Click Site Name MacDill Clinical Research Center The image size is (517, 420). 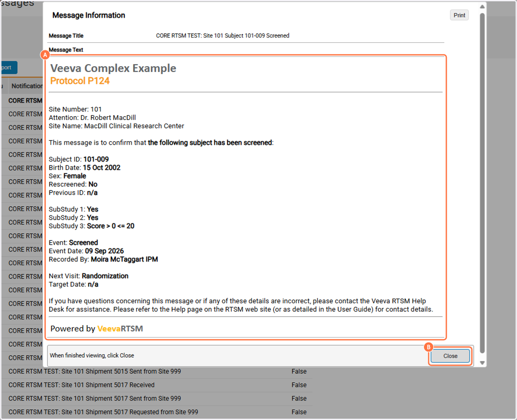(x=116, y=126)
